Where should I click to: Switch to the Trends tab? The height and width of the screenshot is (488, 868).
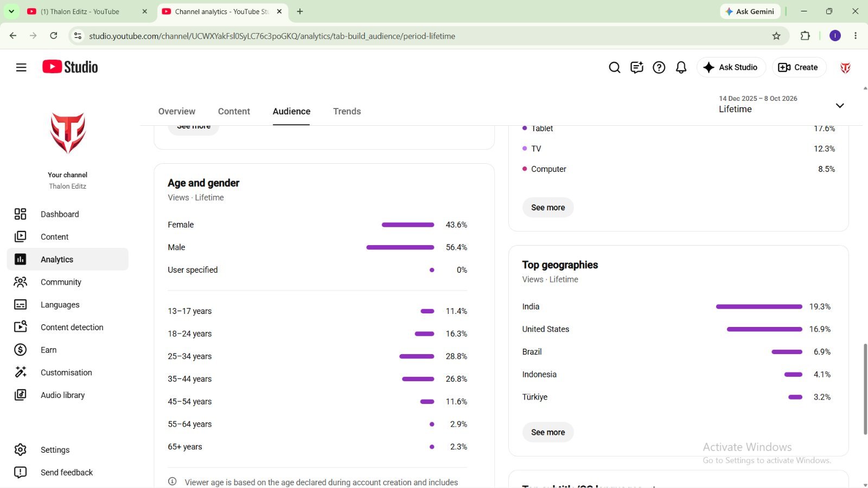(347, 111)
